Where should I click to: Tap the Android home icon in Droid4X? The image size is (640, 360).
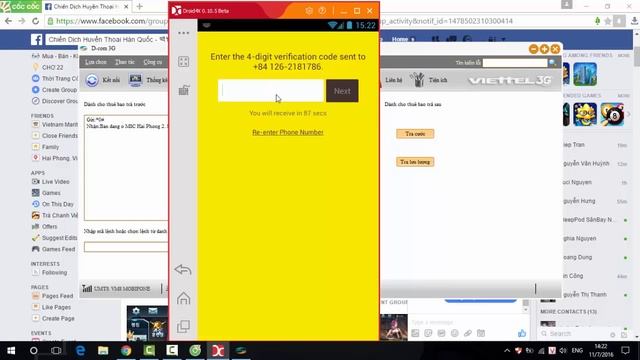(x=183, y=298)
